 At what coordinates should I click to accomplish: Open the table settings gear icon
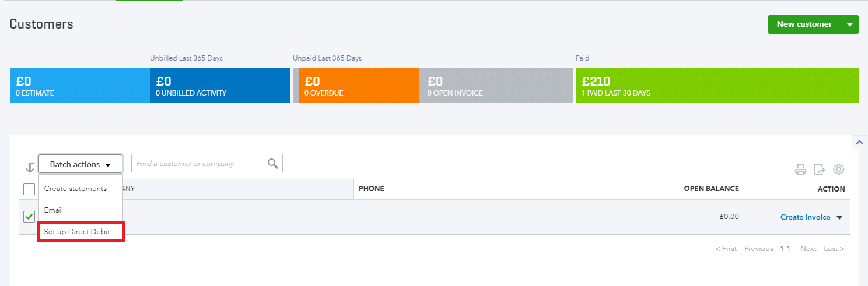[x=839, y=170]
